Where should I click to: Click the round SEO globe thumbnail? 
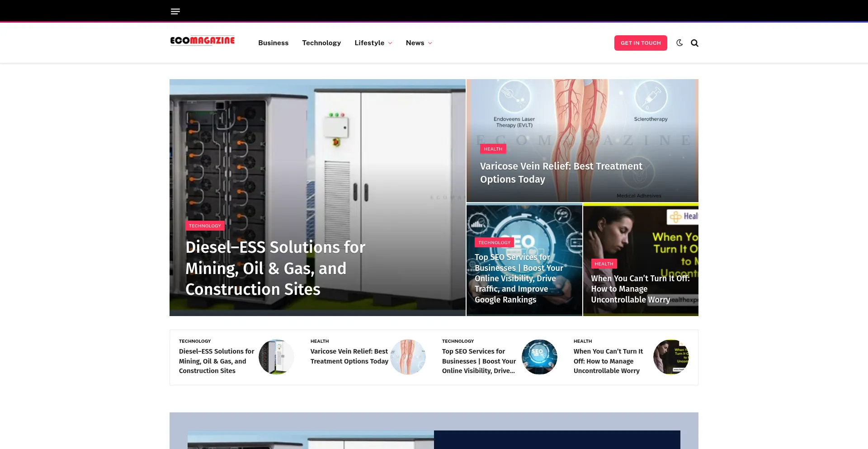[539, 357]
